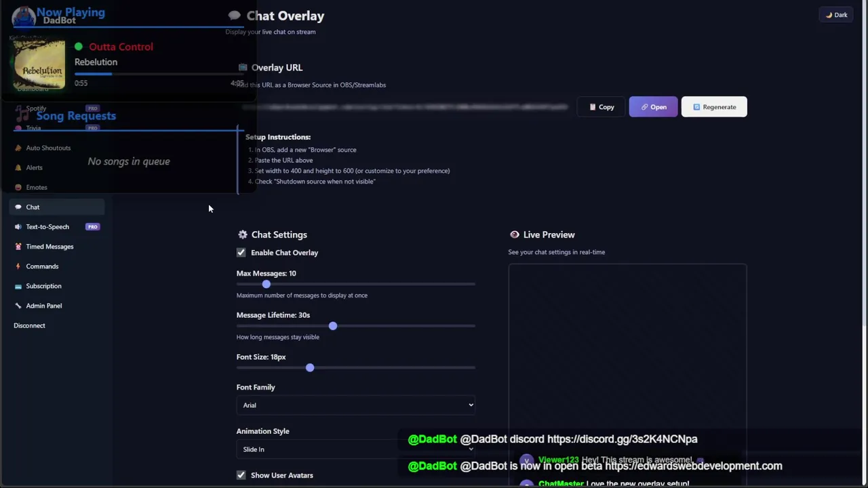Click the blurred overlay URL field

[x=405, y=107]
